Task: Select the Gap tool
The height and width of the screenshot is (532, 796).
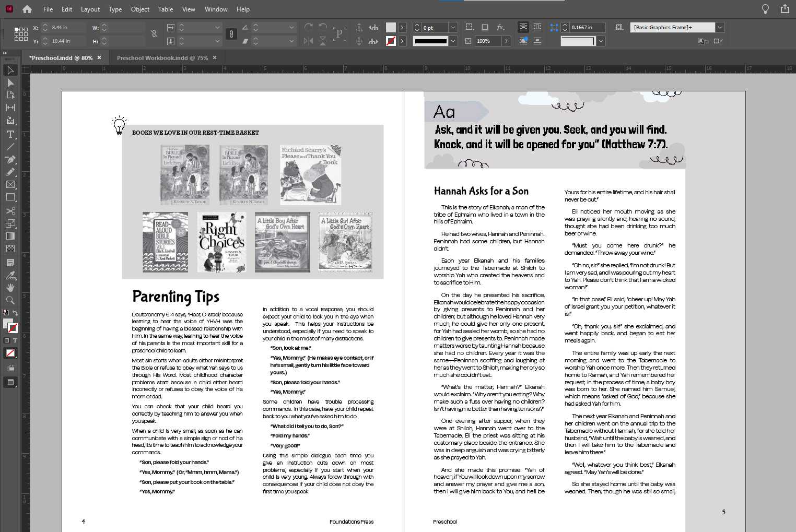Action: click(10, 108)
